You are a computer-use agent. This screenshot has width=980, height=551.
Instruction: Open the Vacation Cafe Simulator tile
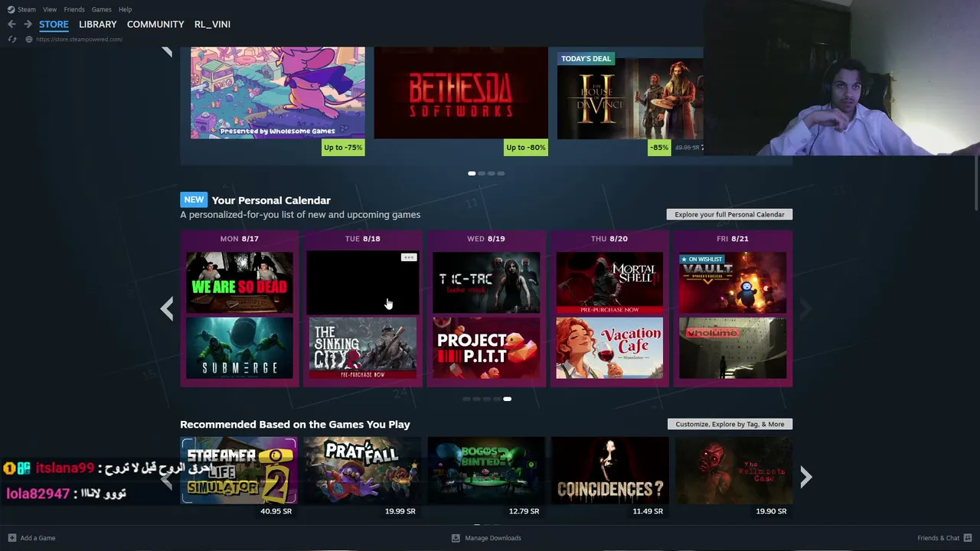click(x=609, y=348)
